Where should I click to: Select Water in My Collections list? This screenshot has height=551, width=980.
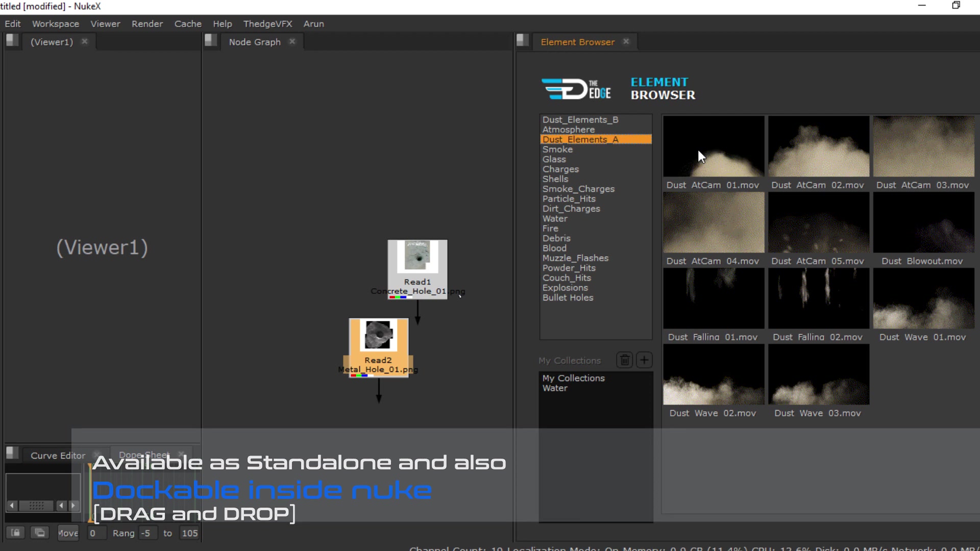coord(555,388)
